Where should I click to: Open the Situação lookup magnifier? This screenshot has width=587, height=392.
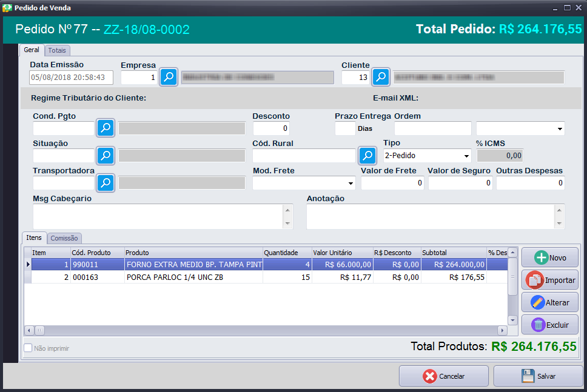(x=106, y=156)
